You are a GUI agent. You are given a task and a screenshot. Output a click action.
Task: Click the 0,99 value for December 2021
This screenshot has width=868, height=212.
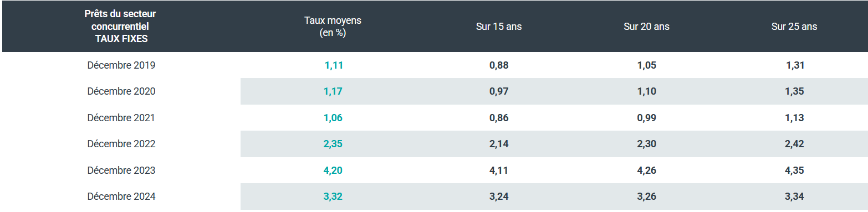(647, 118)
